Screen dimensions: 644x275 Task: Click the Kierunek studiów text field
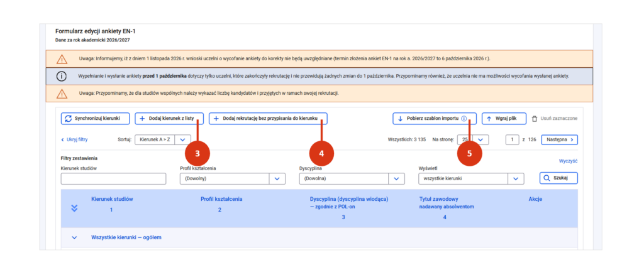(113, 179)
